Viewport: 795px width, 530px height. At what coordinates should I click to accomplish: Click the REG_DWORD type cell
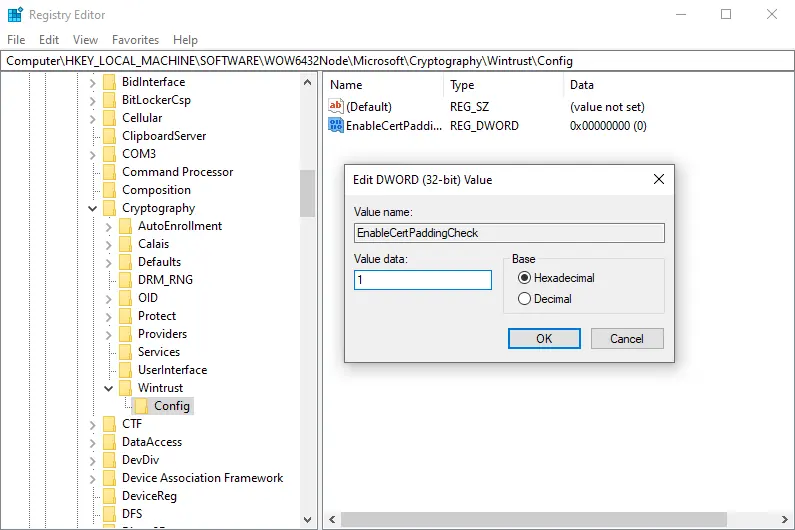point(484,126)
